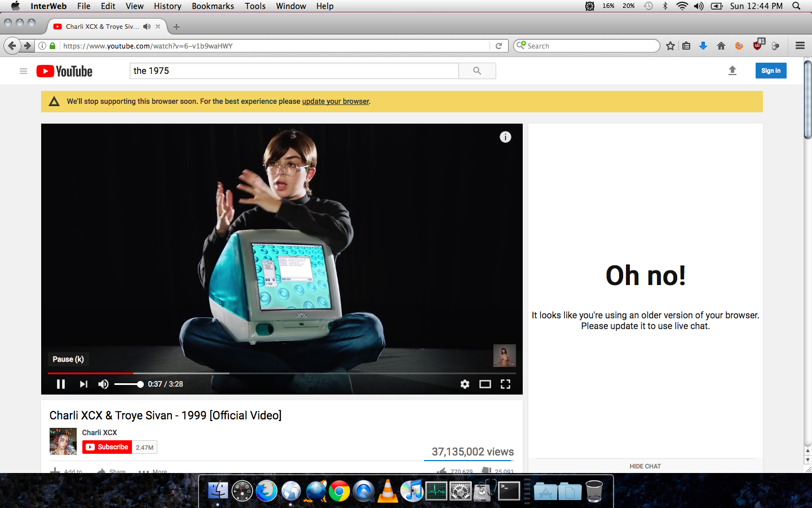Open iTunes from the Dock
The image size is (812, 508).
(412, 491)
